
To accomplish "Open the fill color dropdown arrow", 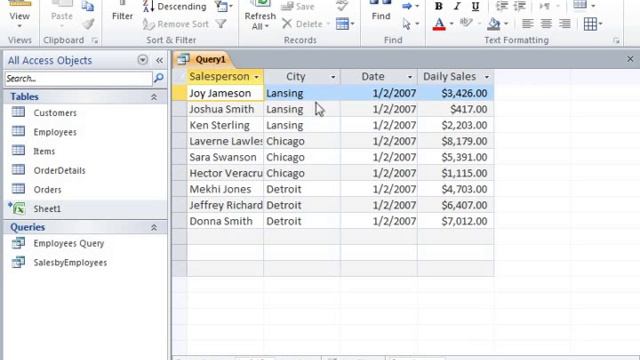I will pos(506,24).
